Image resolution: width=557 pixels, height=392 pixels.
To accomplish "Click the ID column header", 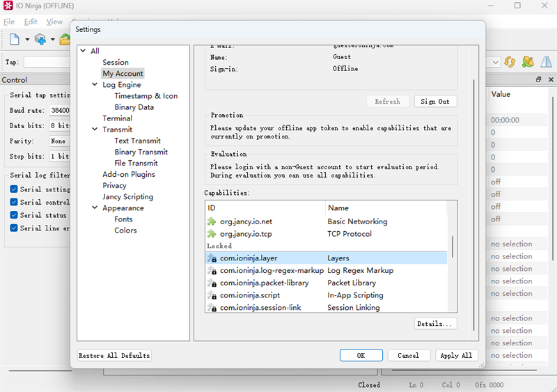I will 265,208.
